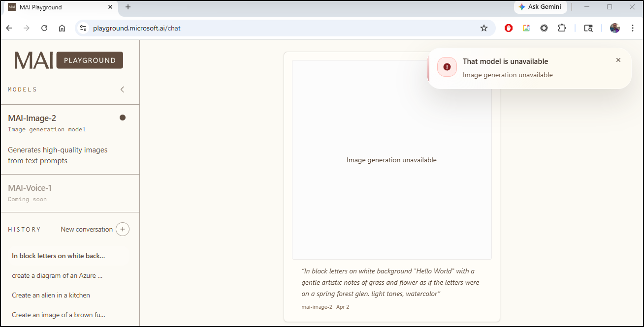Click the unavailable image placeholder
Viewport: 644px width, 327px height.
point(391,160)
